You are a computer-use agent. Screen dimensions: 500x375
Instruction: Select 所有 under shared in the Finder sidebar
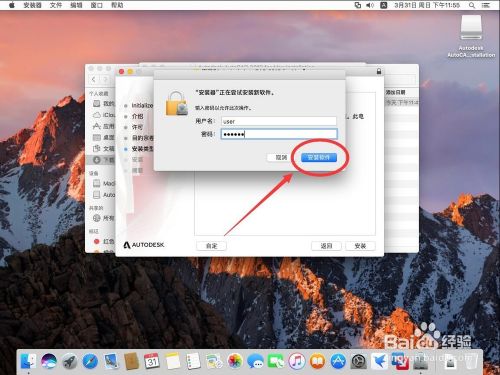coord(104,218)
